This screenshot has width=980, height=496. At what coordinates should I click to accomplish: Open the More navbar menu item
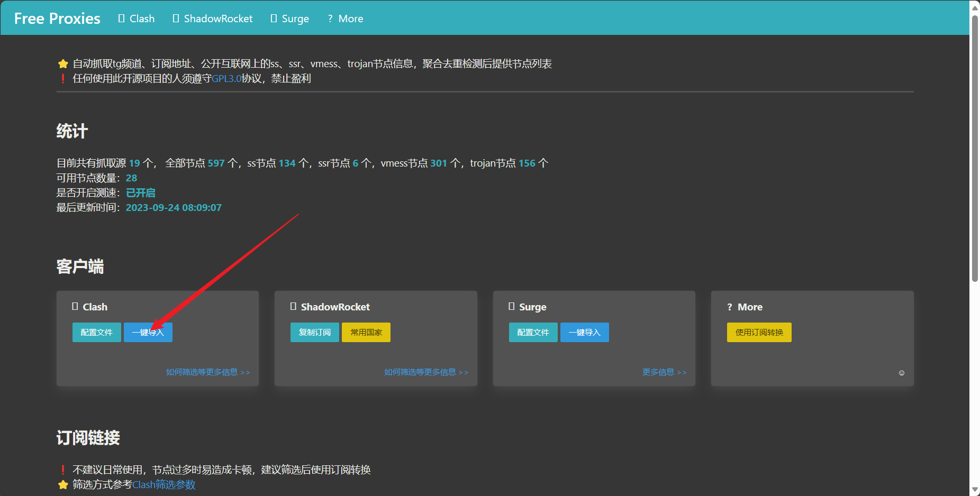click(x=346, y=19)
